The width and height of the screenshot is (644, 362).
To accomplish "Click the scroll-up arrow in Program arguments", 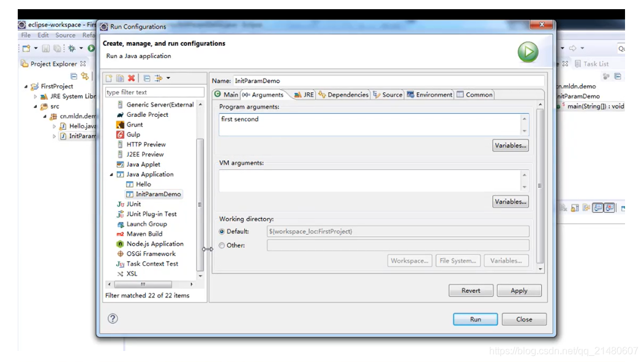I will (x=525, y=119).
